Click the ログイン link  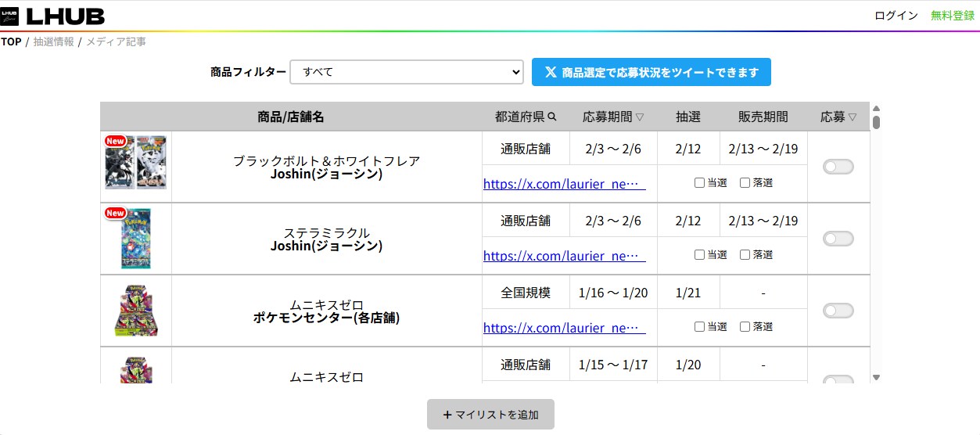coord(896,16)
